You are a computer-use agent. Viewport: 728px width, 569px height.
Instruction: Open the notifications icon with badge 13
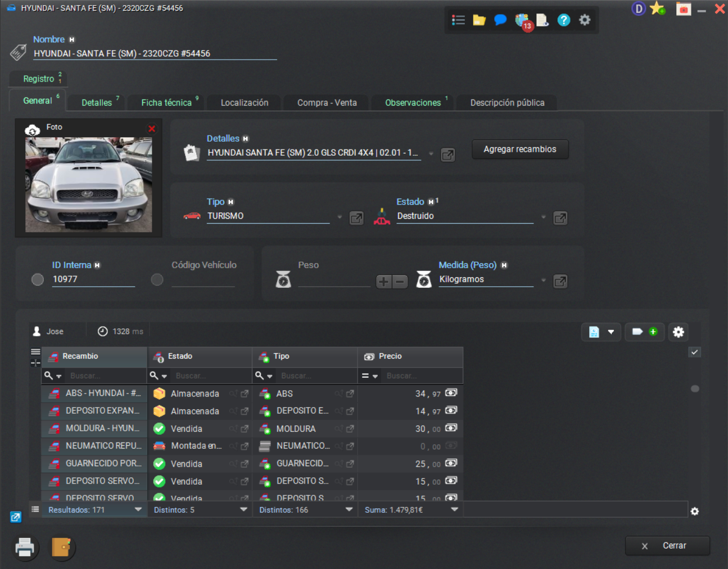[522, 21]
